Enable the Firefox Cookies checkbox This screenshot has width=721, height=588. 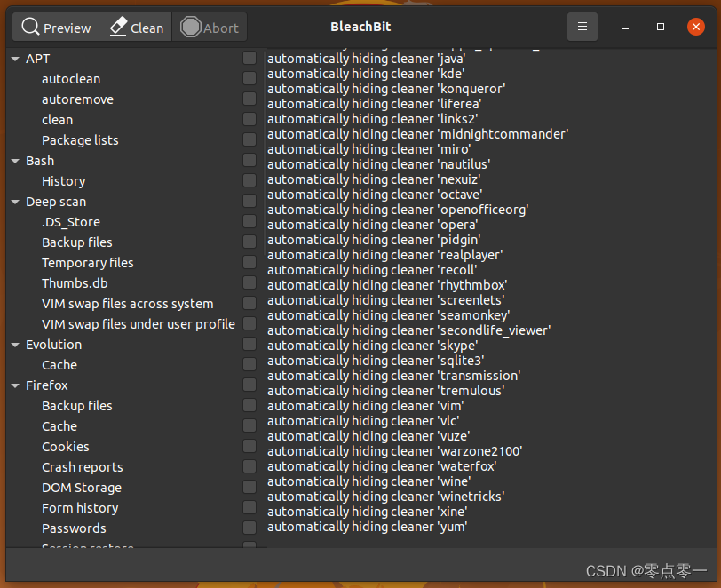(250, 446)
